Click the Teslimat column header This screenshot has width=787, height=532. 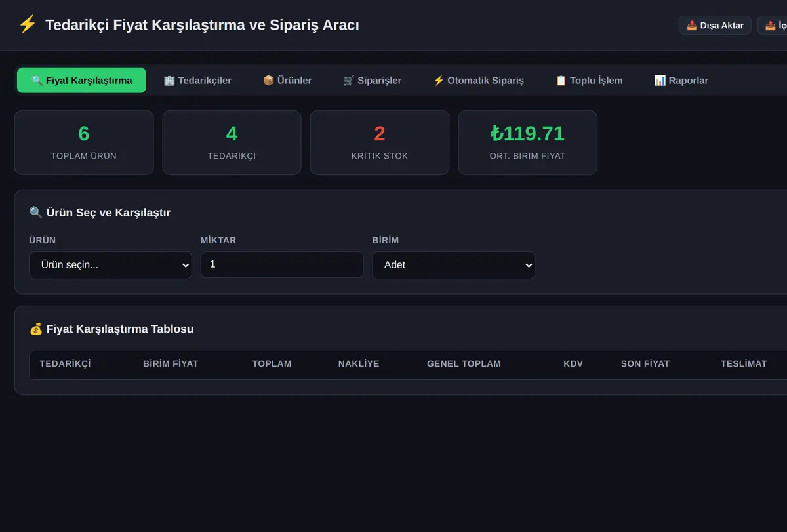744,363
